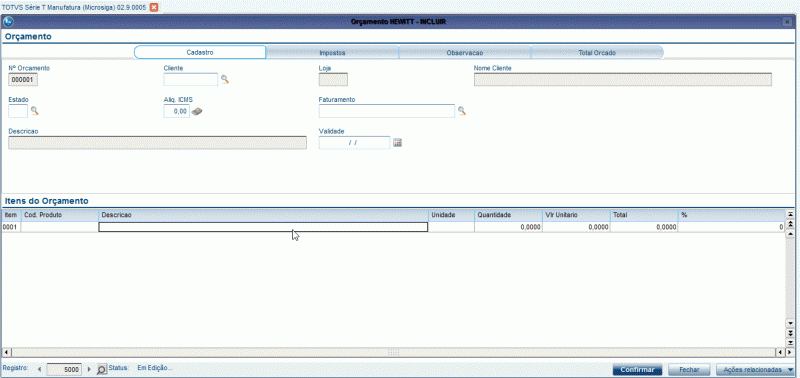Screen dimensions: 800x378
Task: Click the Confirmar button
Action: tap(637, 369)
